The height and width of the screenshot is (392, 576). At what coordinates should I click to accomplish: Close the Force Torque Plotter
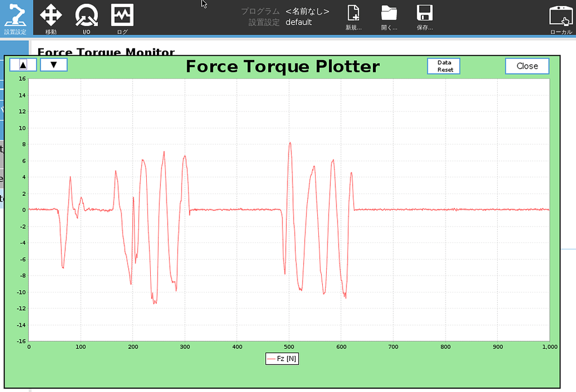coord(526,66)
